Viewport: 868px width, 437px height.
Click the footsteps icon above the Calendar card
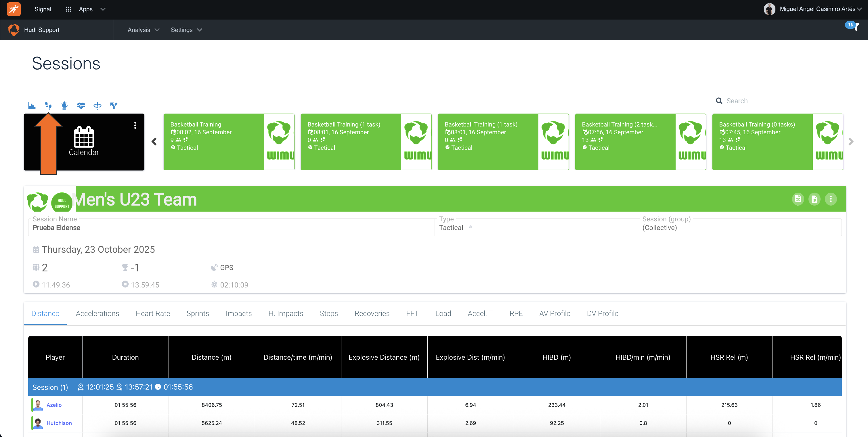[48, 106]
